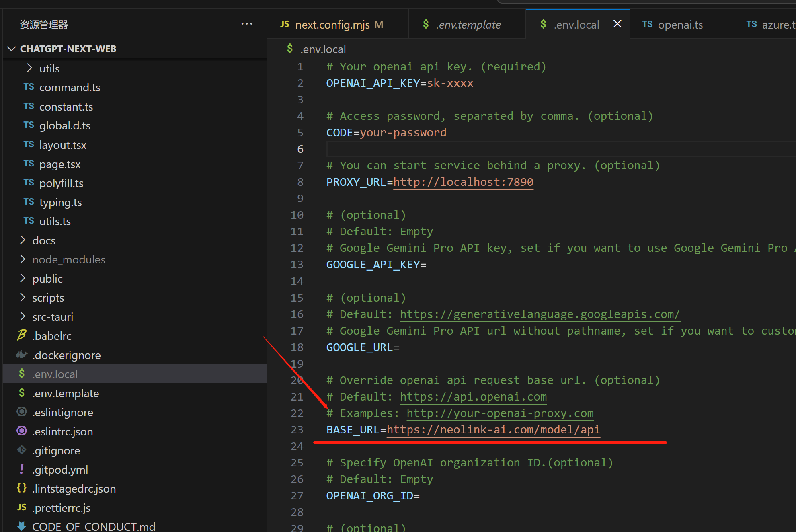Open constant.ts file
The width and height of the screenshot is (796, 532).
pos(66,107)
